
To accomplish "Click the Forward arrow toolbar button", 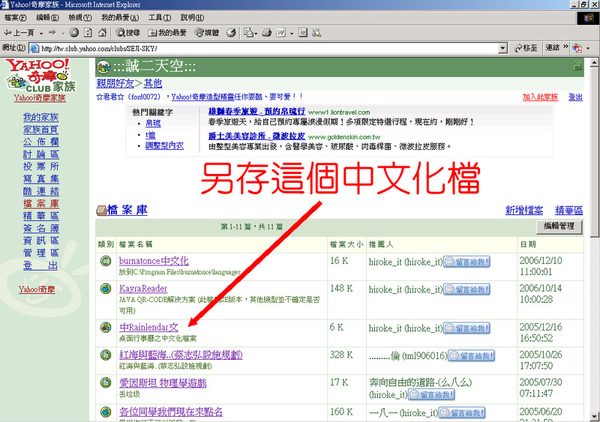I will coord(52,33).
